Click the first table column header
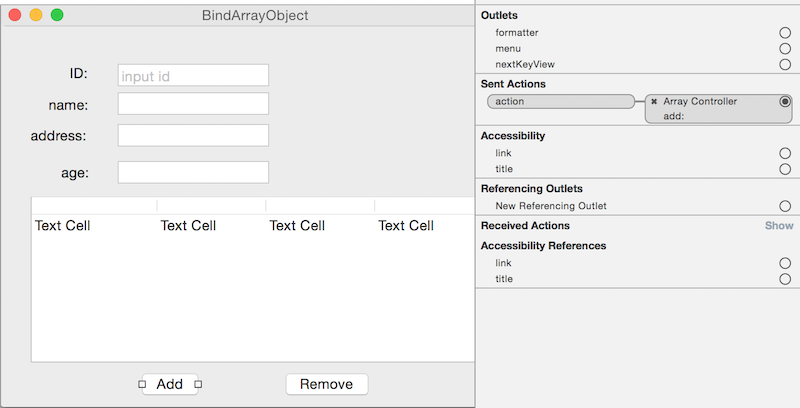The height and width of the screenshot is (408, 800). (94, 206)
